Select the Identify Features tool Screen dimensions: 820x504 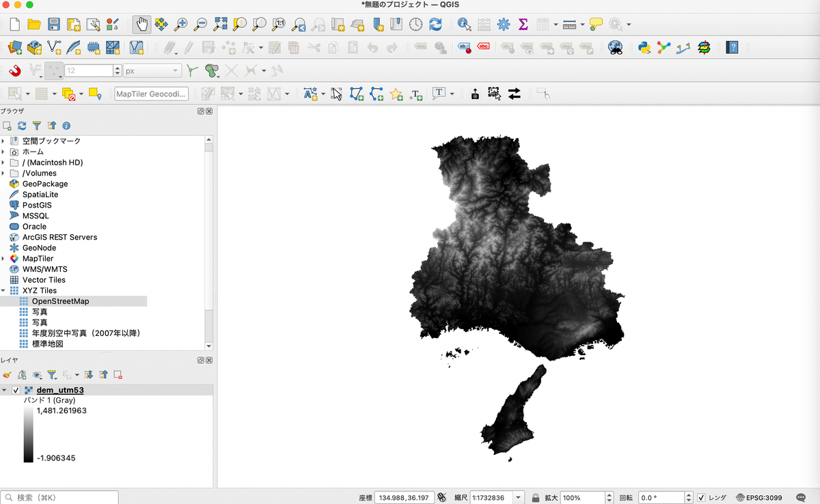point(463,24)
